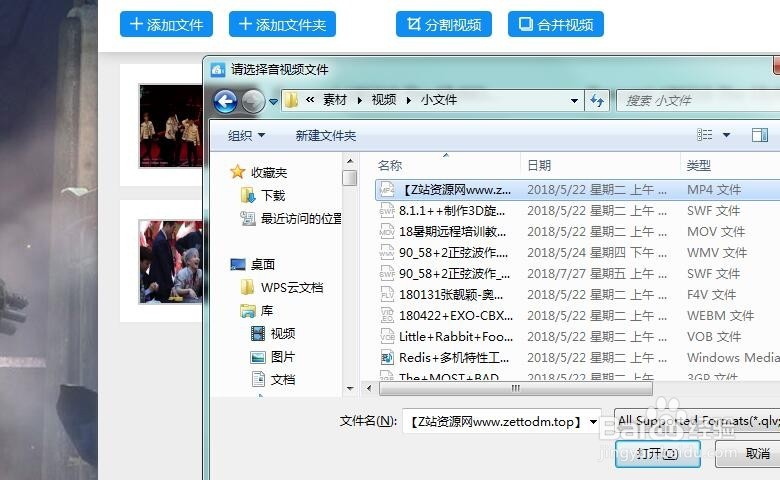Click the 打开(O) button
This screenshot has width=780, height=480.
point(658,453)
